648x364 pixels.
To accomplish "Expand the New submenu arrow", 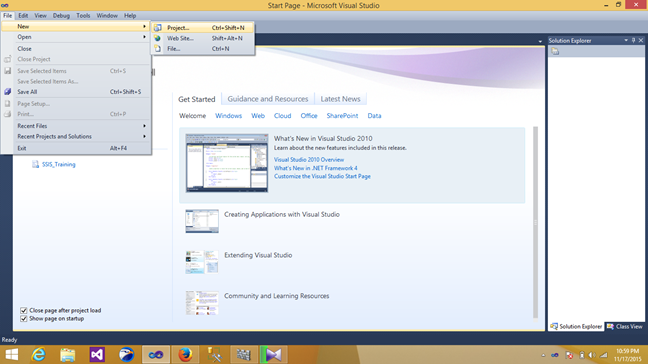I will tap(144, 26).
